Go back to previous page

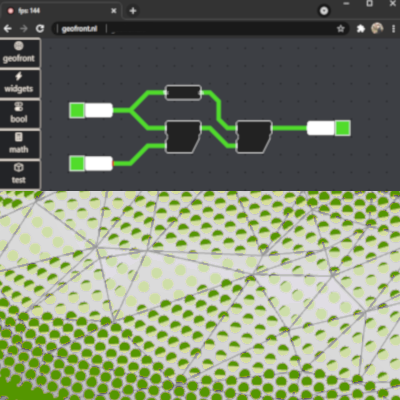point(8,29)
